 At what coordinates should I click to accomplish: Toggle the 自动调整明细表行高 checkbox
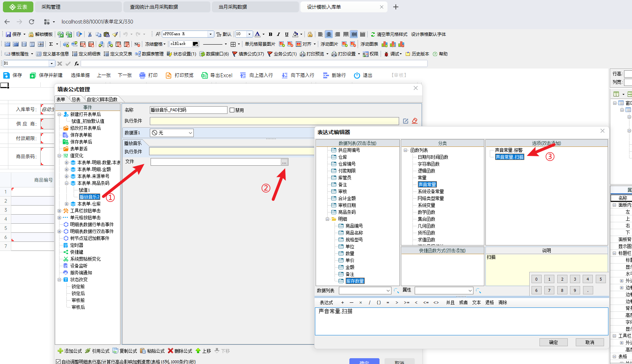coord(58,361)
